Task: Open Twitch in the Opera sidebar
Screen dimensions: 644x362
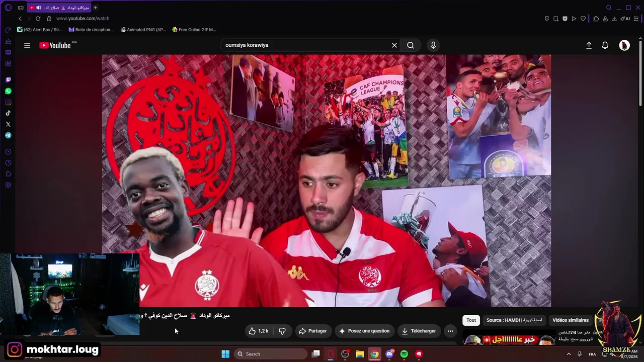Action: (8, 80)
